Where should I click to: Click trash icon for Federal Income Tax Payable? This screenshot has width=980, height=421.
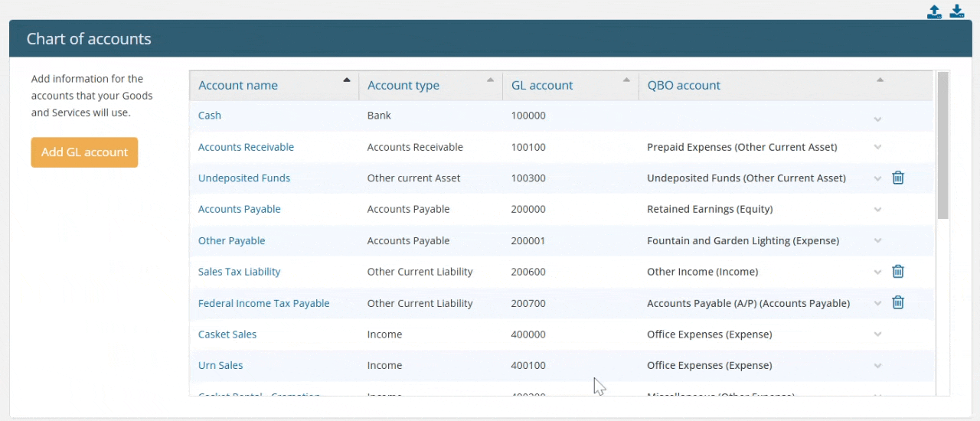(898, 303)
